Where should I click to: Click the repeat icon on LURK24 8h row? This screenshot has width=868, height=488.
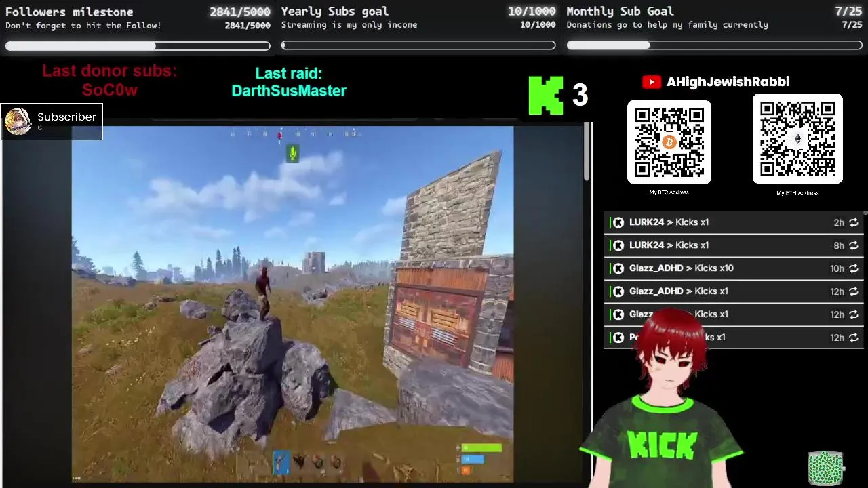click(854, 245)
